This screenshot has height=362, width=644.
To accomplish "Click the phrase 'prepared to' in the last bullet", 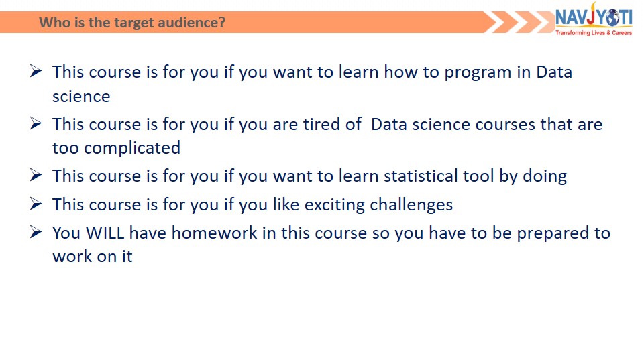I will (x=563, y=233).
